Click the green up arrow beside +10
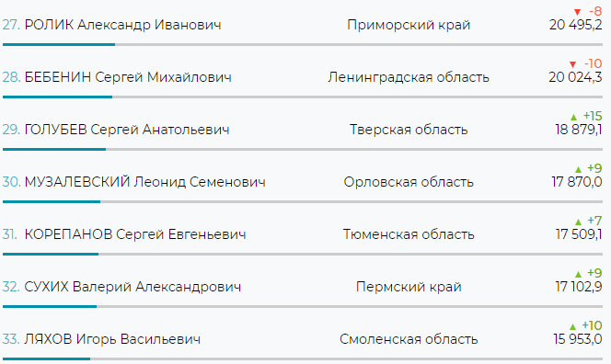Viewport: 611px width, 364px height. click(572, 326)
